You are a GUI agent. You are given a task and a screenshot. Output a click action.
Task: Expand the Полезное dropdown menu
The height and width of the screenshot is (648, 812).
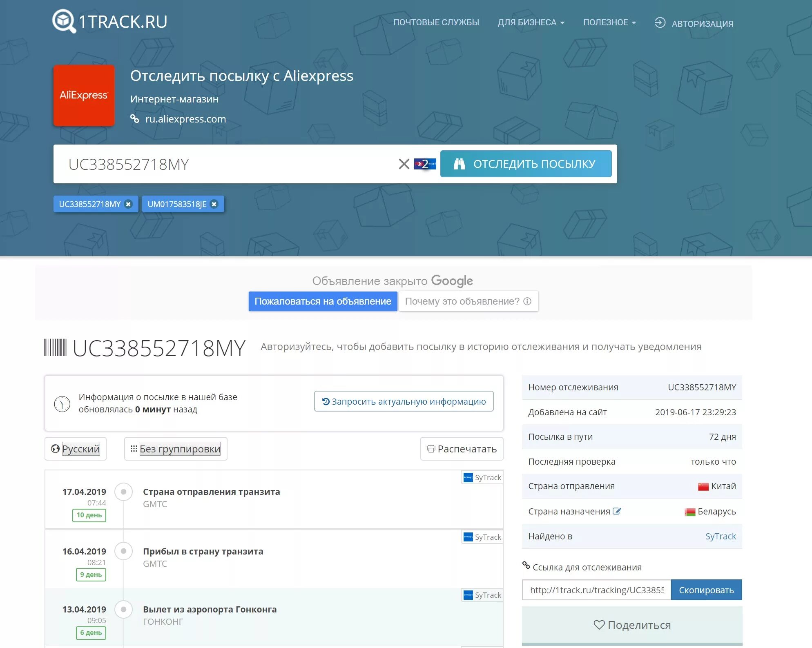click(609, 22)
